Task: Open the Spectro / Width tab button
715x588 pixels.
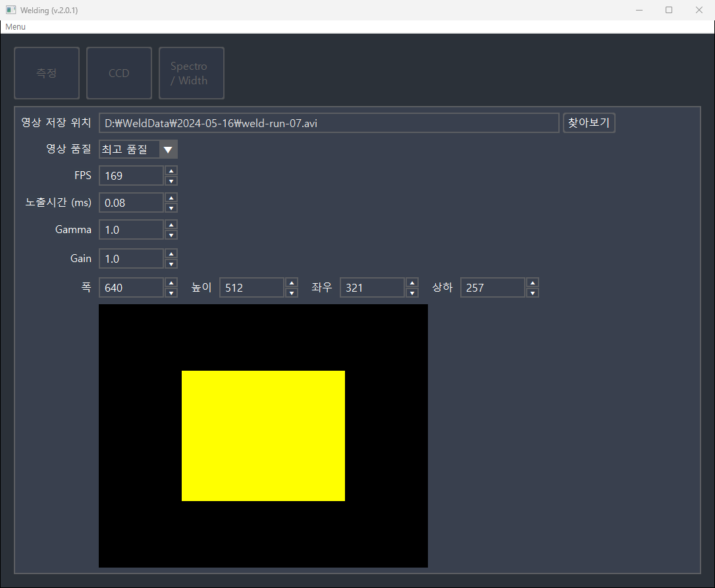Action: tap(192, 73)
